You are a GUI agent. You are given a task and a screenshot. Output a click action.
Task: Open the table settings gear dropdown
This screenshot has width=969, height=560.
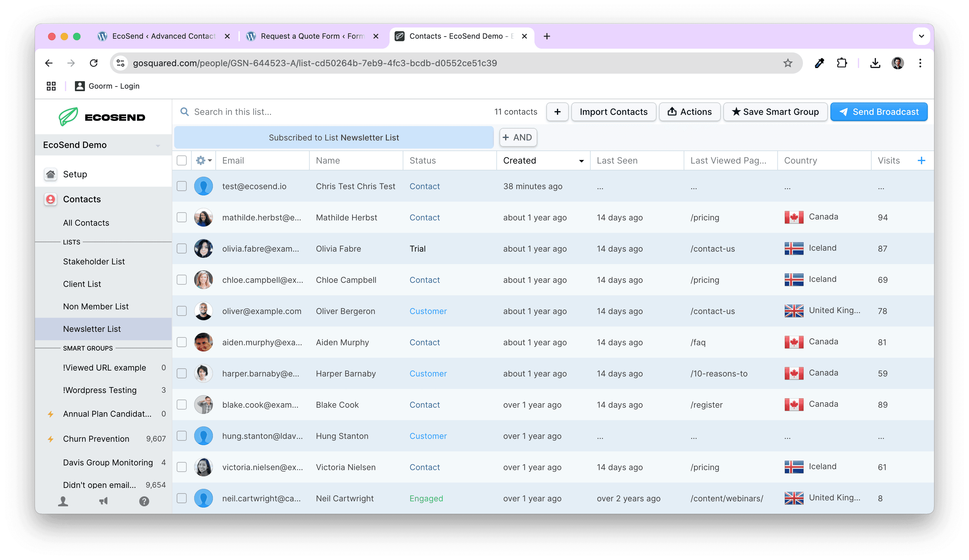point(204,160)
